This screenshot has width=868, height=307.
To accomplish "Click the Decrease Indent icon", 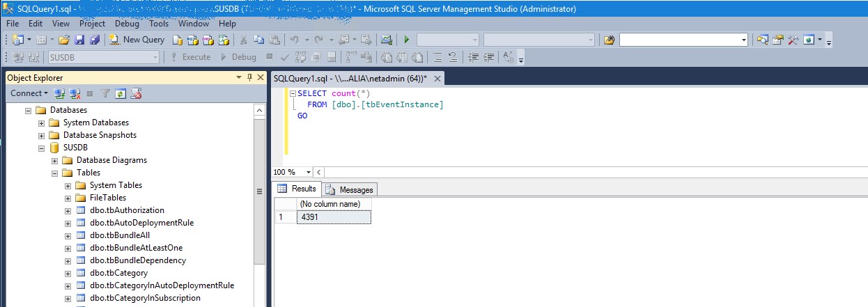I will coord(474,57).
